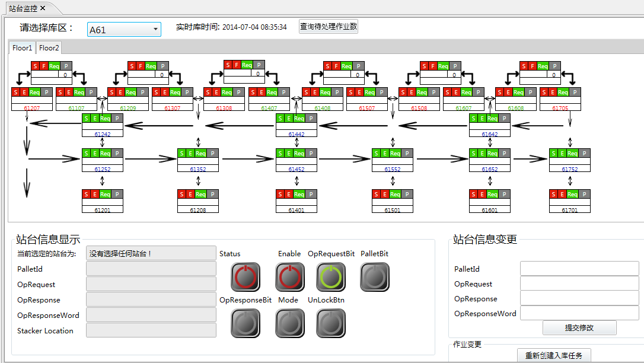Open the 库区 A61 dropdown
This screenshot has width=644, height=363.
click(124, 30)
